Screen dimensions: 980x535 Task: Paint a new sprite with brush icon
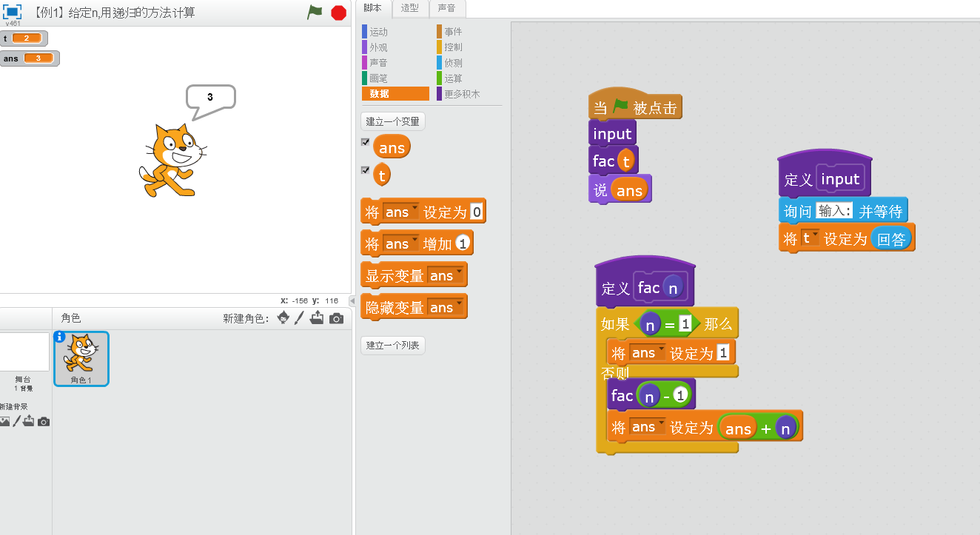(300, 318)
